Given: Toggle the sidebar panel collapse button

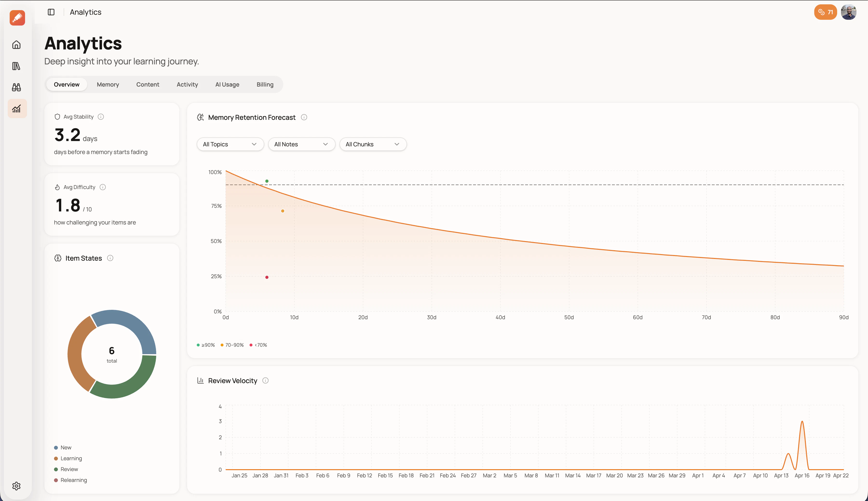Looking at the screenshot, I should click(51, 12).
